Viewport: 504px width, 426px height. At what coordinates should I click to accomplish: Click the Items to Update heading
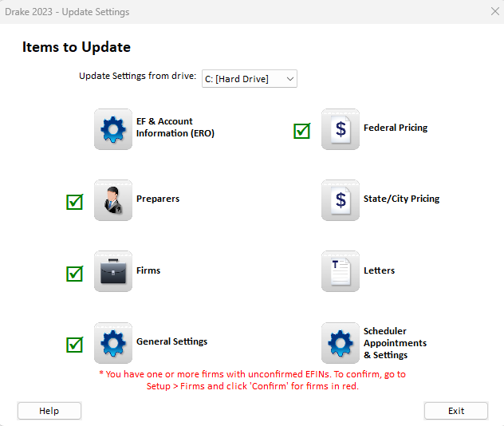[x=77, y=47]
